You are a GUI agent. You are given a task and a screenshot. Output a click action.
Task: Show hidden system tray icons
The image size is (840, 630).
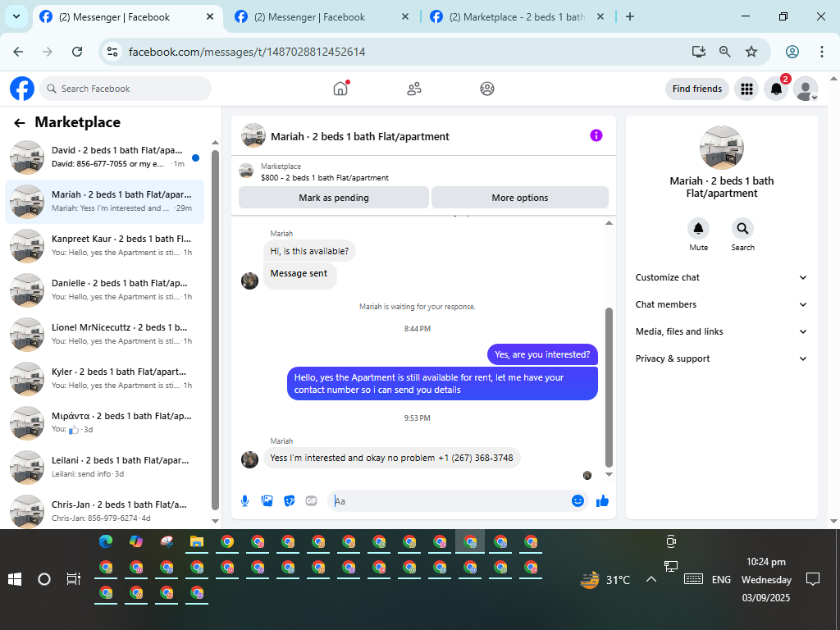click(x=651, y=579)
